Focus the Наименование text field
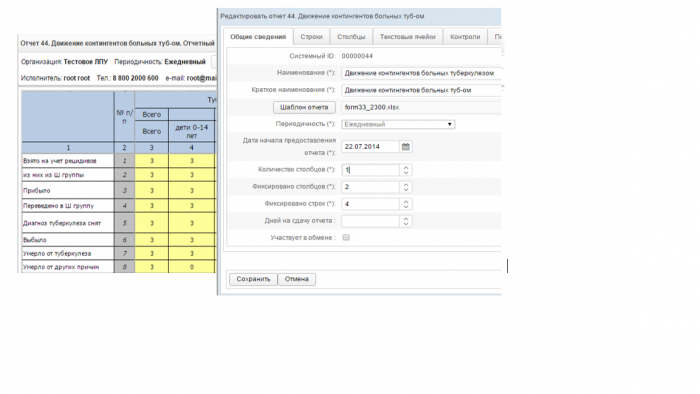The width and height of the screenshot is (700, 394). click(421, 73)
